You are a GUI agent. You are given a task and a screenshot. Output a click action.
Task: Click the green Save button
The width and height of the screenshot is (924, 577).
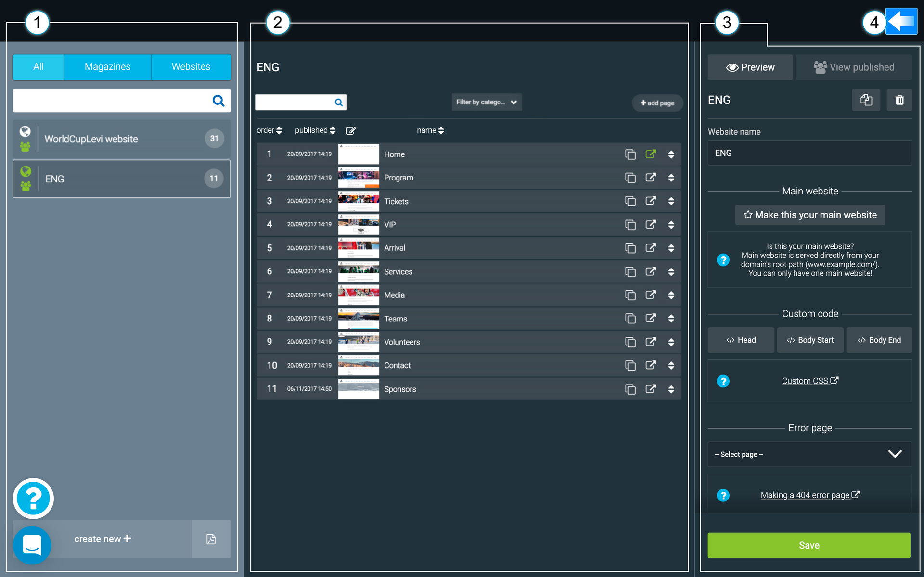[x=809, y=545]
